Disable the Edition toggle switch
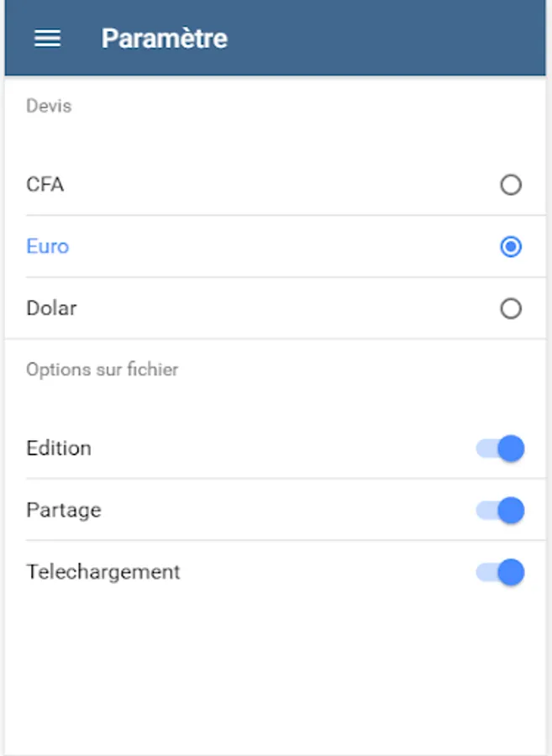Image resolution: width=552 pixels, height=756 pixels. [x=501, y=449]
